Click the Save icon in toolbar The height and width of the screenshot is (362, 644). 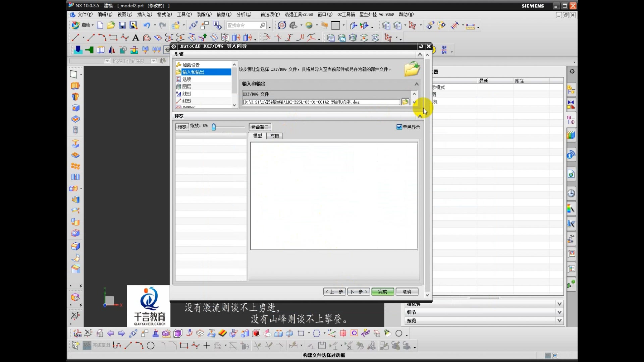[122, 25]
